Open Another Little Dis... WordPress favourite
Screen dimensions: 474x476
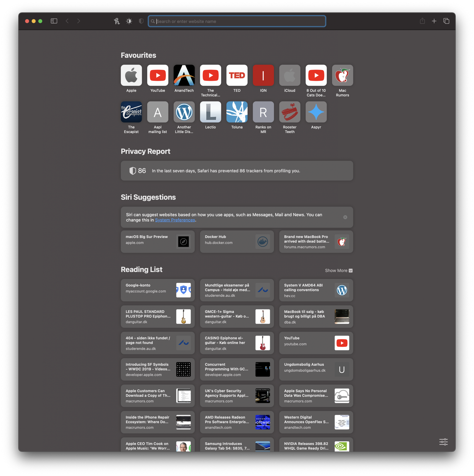[184, 112]
